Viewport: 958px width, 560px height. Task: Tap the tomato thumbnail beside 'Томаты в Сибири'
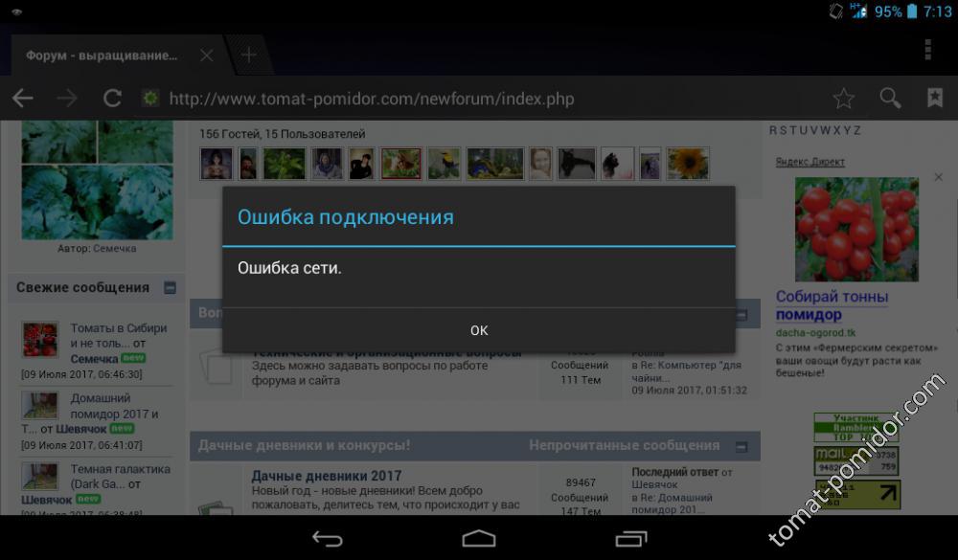point(40,339)
